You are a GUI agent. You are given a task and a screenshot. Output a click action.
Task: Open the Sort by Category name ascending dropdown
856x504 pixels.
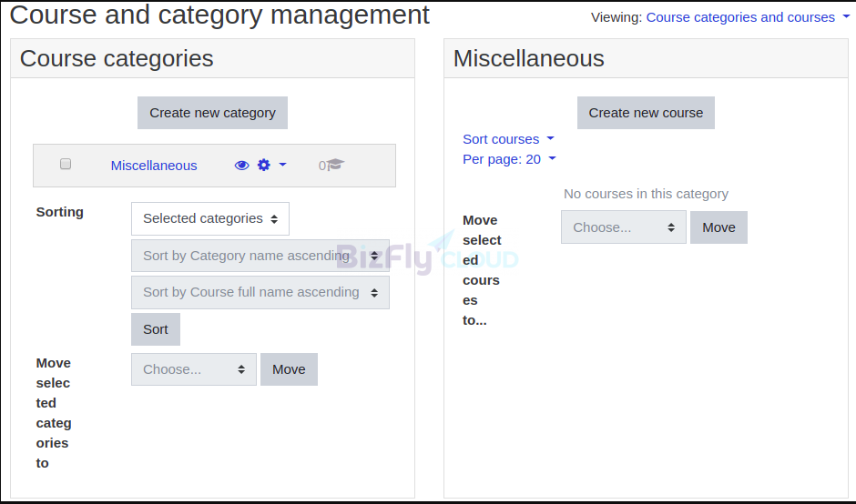[x=260, y=256]
